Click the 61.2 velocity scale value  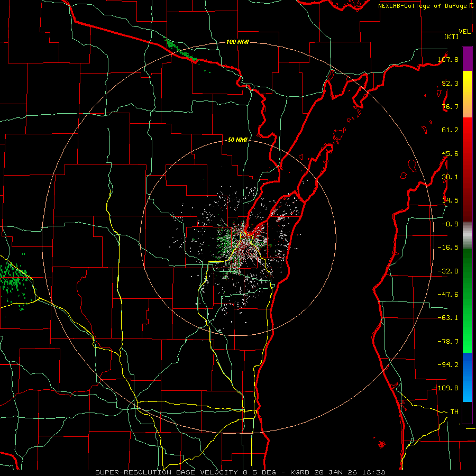pos(450,130)
